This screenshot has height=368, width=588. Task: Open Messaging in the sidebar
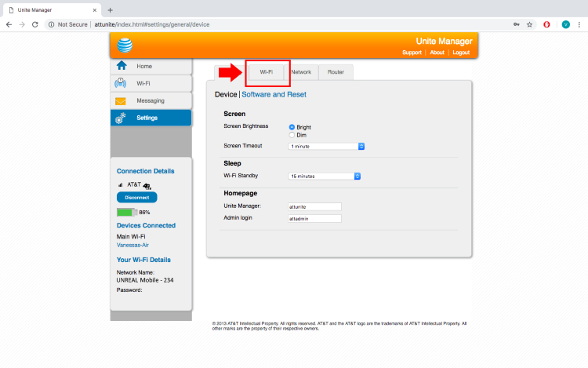[151, 100]
